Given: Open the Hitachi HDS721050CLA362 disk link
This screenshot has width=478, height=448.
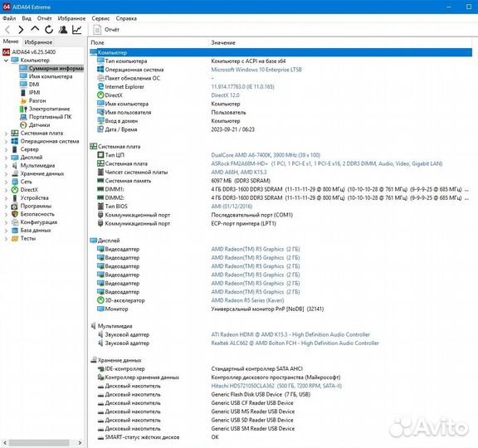Looking at the screenshot, I should pyautogui.click(x=276, y=386).
